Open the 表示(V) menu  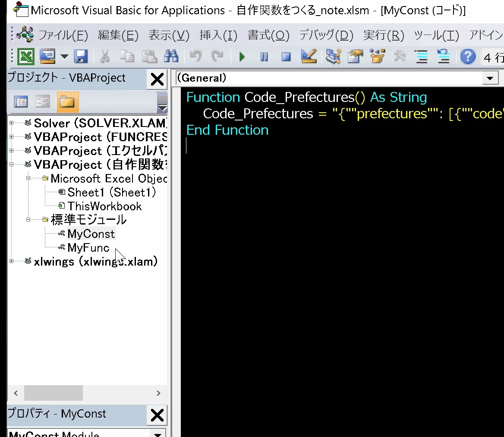[x=169, y=35]
